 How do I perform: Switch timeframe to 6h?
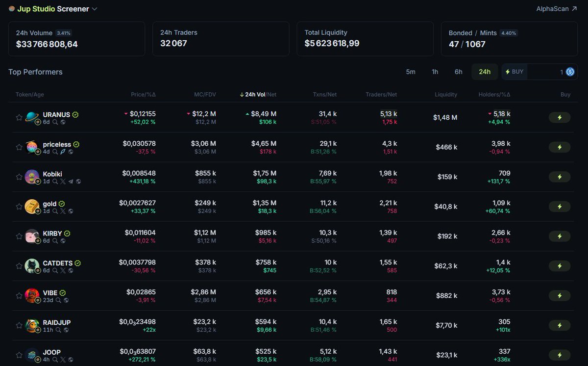click(459, 72)
